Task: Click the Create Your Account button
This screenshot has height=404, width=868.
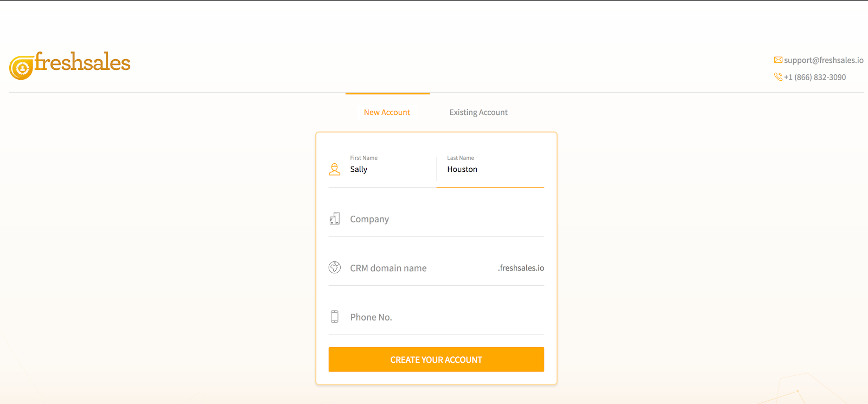Action: [x=436, y=360]
